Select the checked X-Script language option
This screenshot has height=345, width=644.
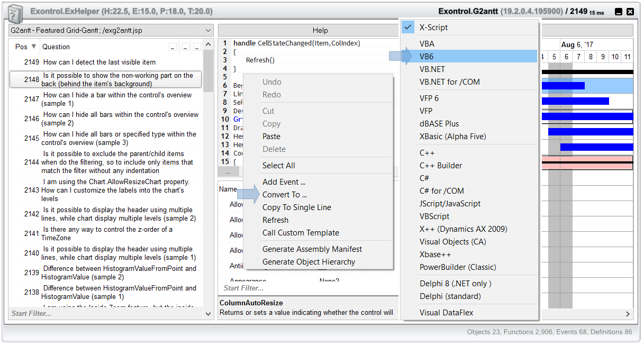[433, 28]
